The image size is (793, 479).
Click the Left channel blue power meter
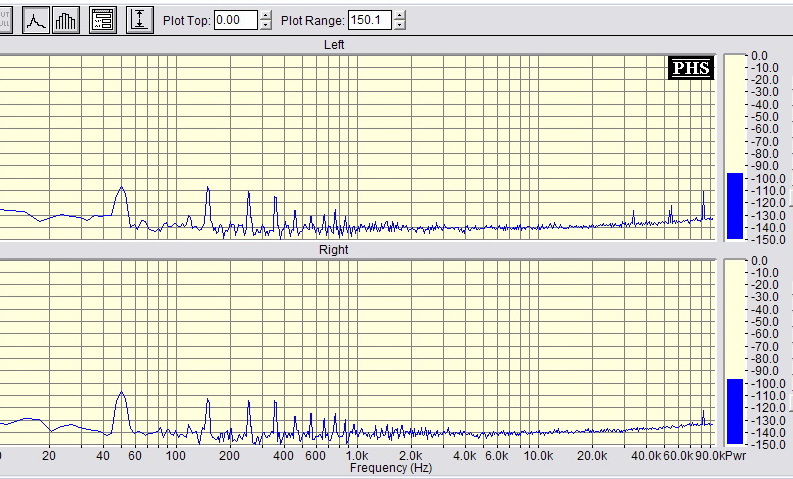(735, 206)
